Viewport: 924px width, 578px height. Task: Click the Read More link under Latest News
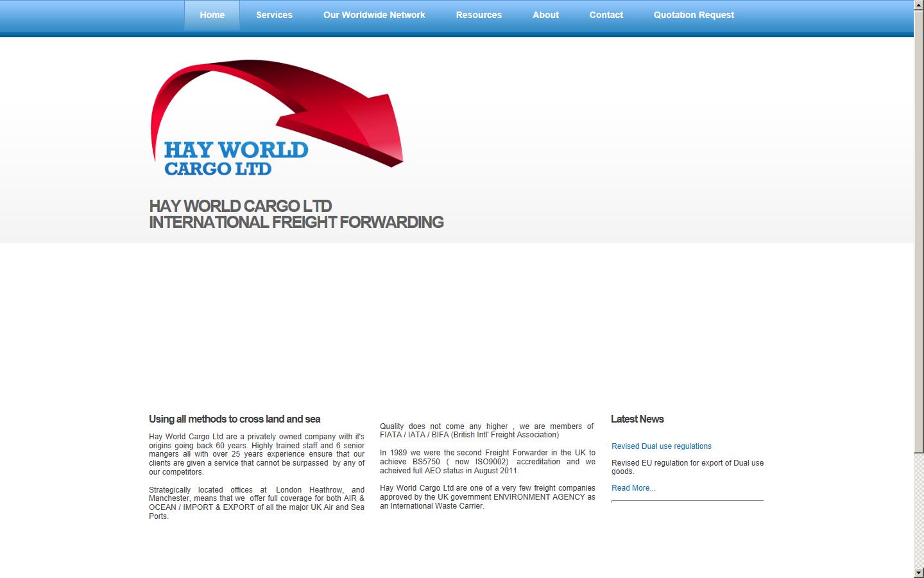tap(633, 488)
